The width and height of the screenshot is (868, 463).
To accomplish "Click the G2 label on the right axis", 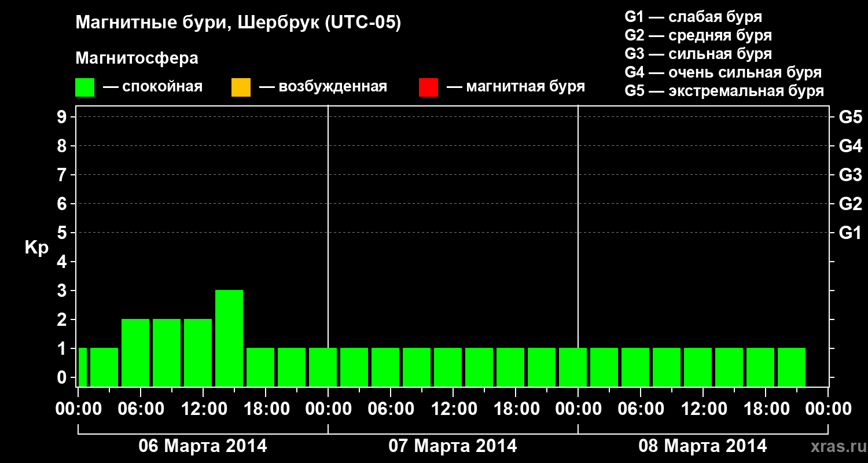I will point(850,204).
